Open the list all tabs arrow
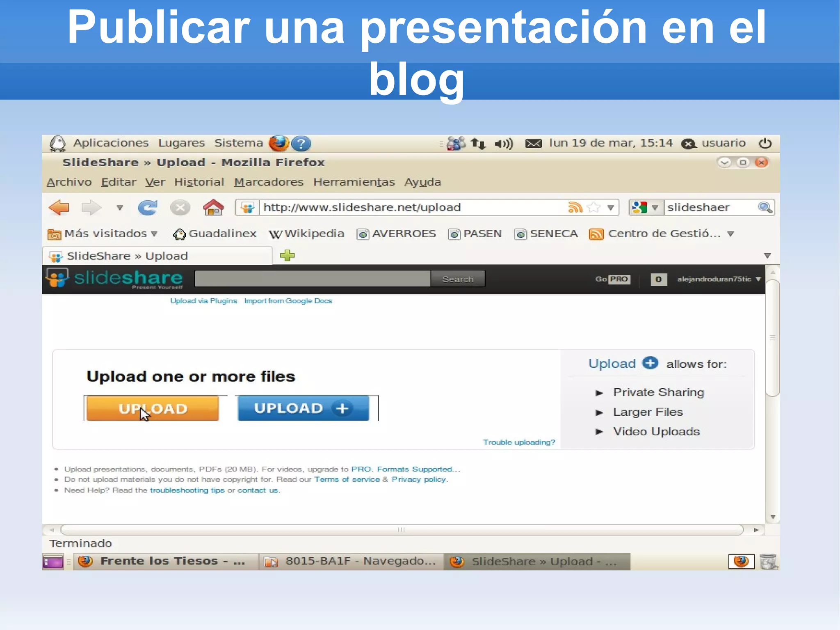The width and height of the screenshot is (840, 630). [767, 256]
